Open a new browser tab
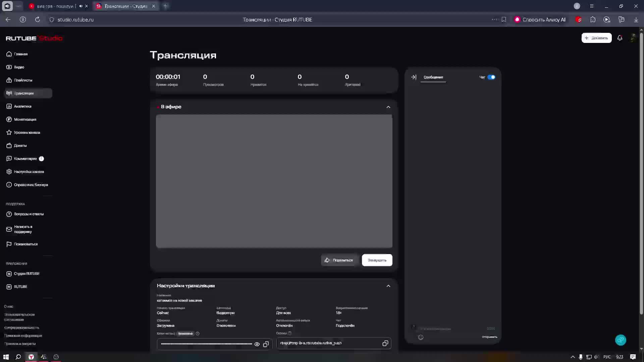Viewport: 644px width, 362px height. 165,6
